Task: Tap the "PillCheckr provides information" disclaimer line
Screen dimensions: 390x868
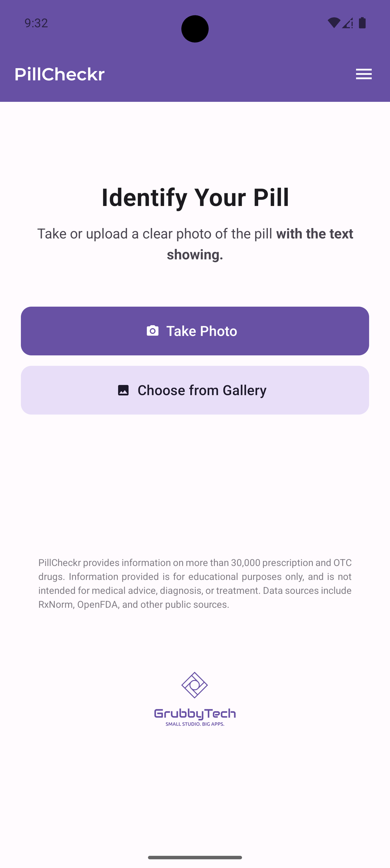Action: tap(195, 563)
